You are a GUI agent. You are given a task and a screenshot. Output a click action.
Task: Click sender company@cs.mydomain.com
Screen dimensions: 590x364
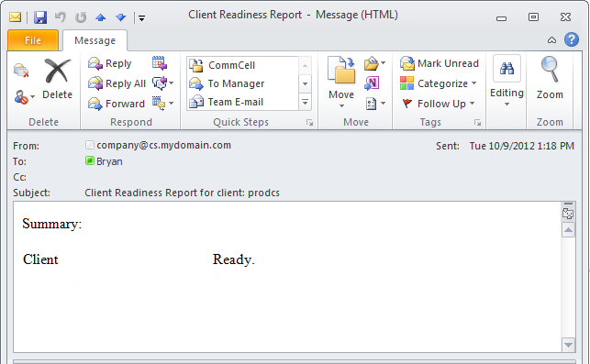coord(163,145)
